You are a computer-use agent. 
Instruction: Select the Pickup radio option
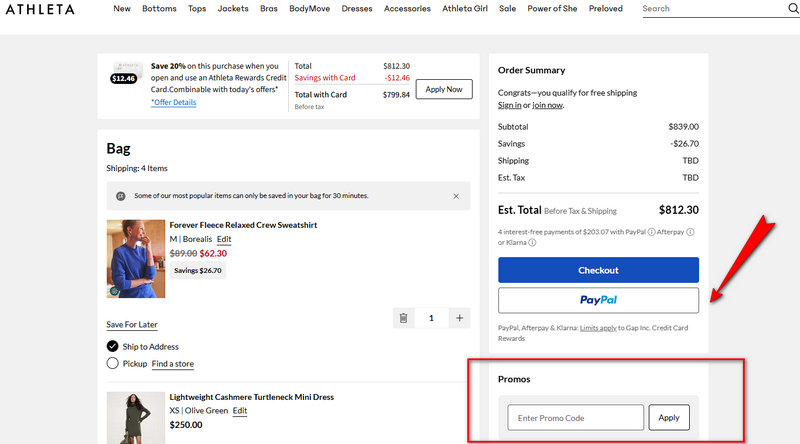tap(113, 364)
